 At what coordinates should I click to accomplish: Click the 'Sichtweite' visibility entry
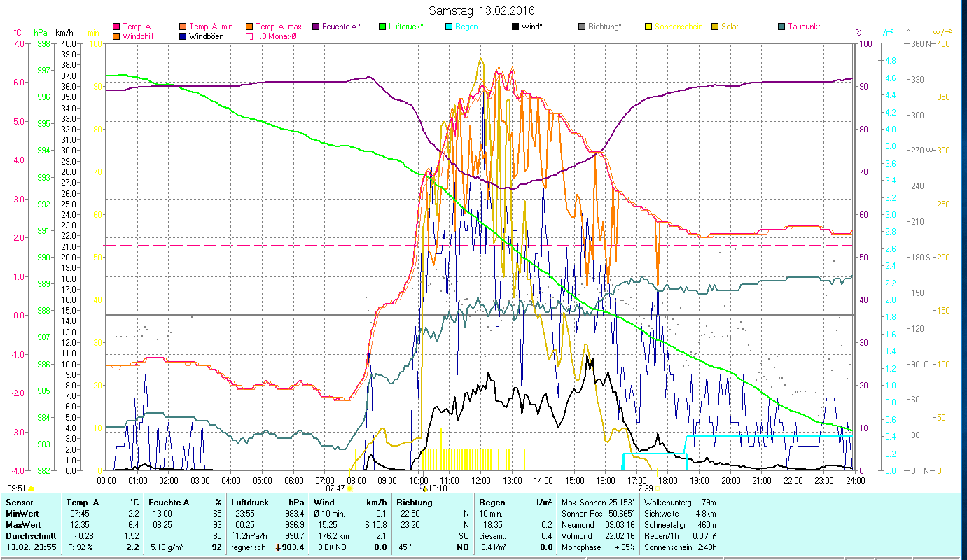click(x=662, y=514)
